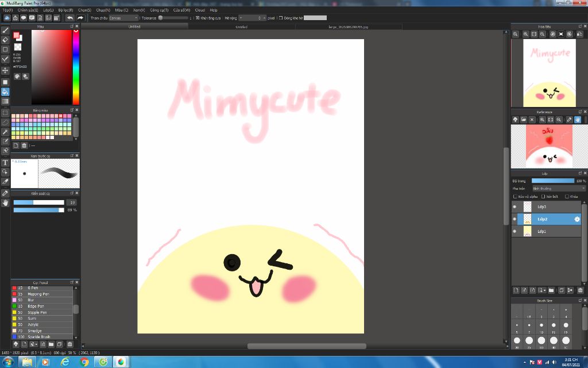The width and height of the screenshot is (588, 368).
Task: Select the Eyedropper tool in left toolbar
Action: 5,193
